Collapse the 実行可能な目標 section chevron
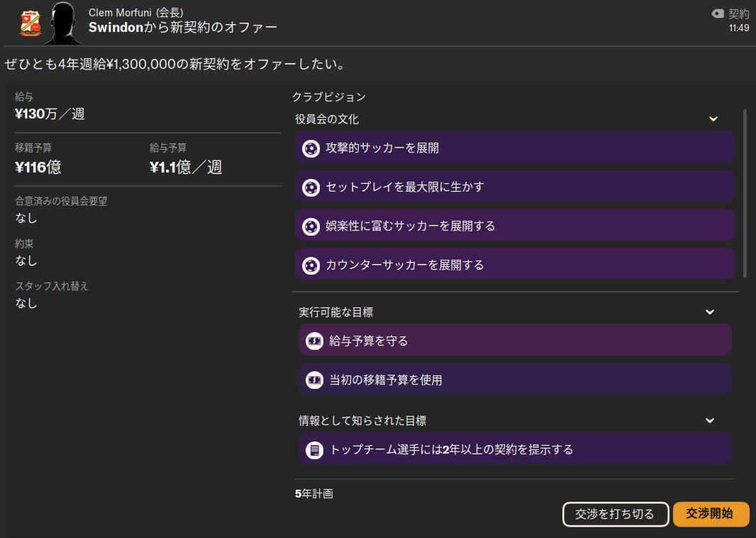The width and height of the screenshot is (756, 538). click(x=710, y=312)
